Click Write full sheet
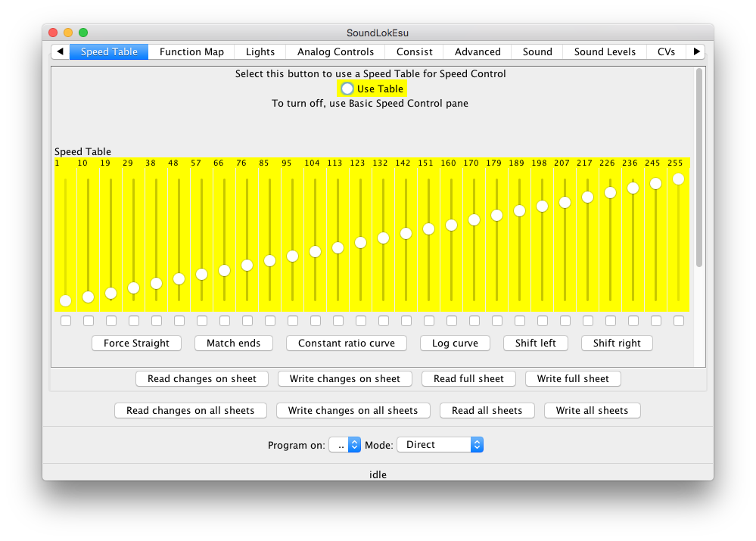 pos(573,378)
